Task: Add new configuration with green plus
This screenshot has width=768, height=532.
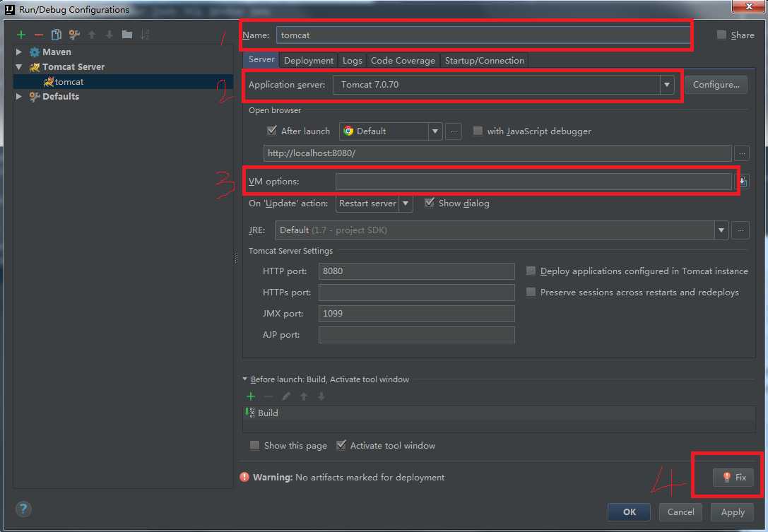Action: (x=21, y=35)
